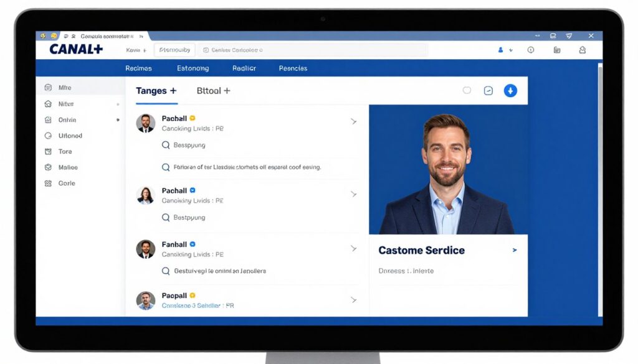
Task: Open the customer service agent photo
Action: [449, 169]
